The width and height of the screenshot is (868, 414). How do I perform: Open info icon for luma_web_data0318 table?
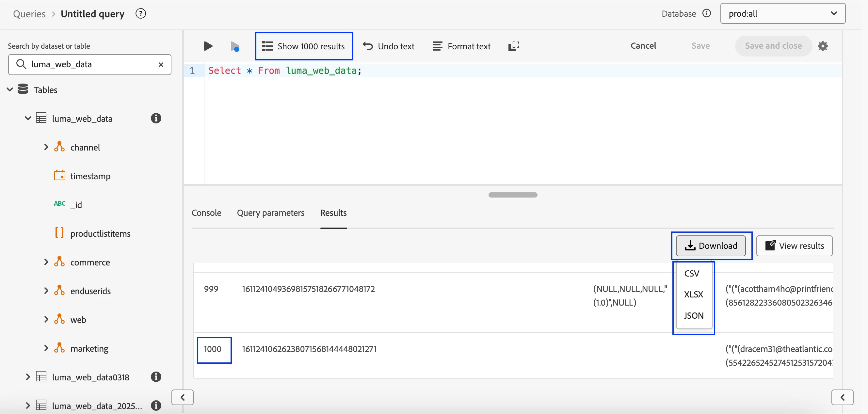156,376
